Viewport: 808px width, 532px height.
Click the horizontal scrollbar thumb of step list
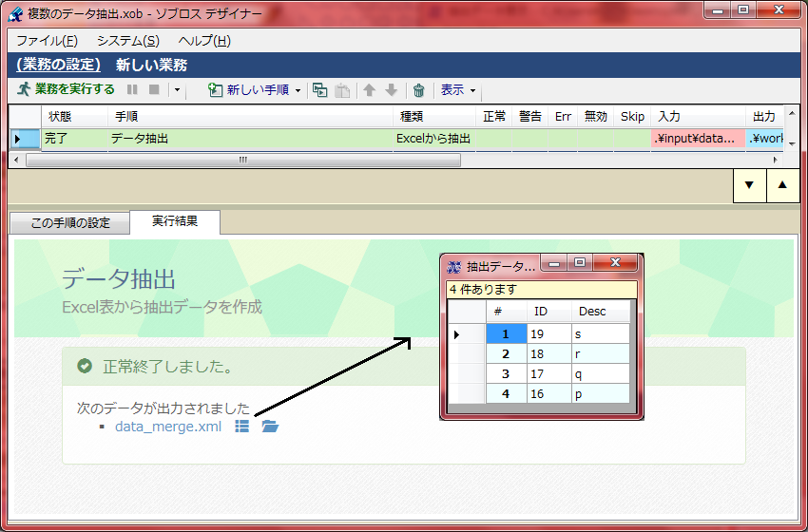[x=243, y=161]
